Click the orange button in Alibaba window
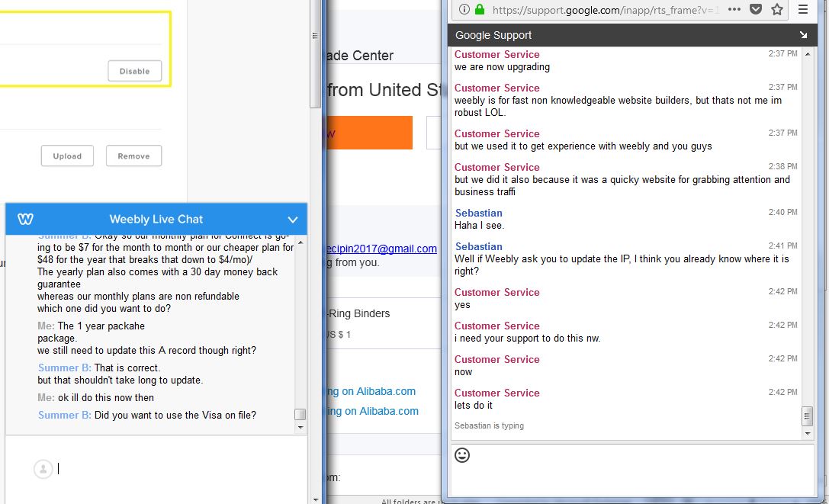 click(x=370, y=133)
